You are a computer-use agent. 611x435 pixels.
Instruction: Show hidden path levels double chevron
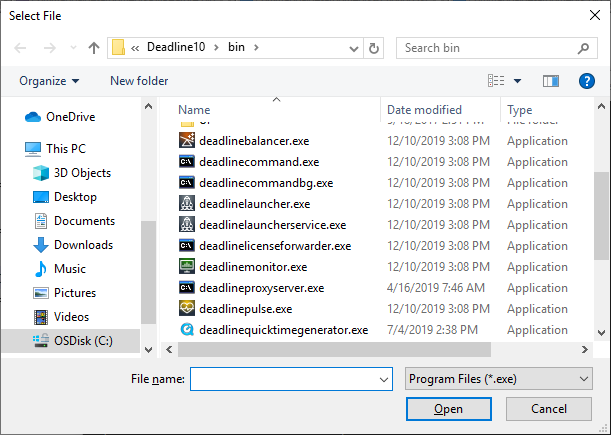pos(135,48)
